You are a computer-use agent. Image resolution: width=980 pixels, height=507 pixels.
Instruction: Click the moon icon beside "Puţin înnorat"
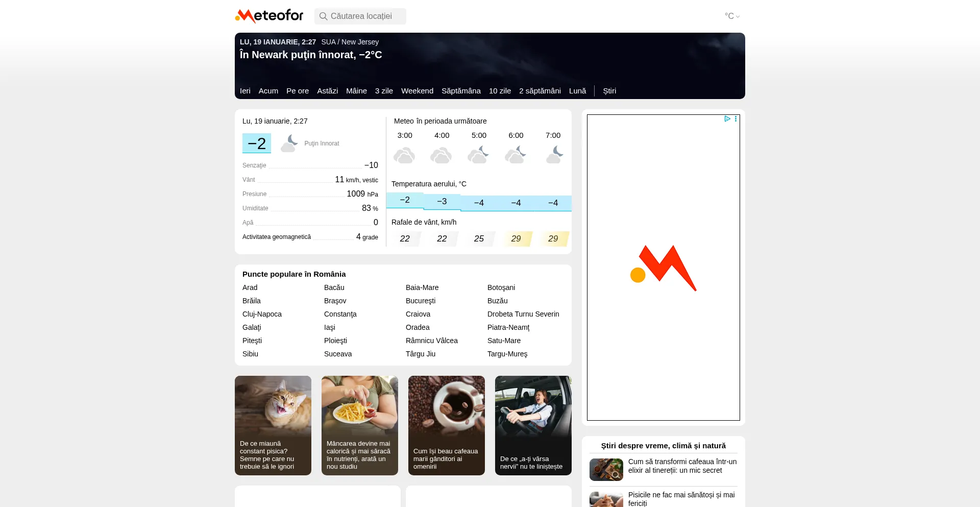[x=289, y=142]
